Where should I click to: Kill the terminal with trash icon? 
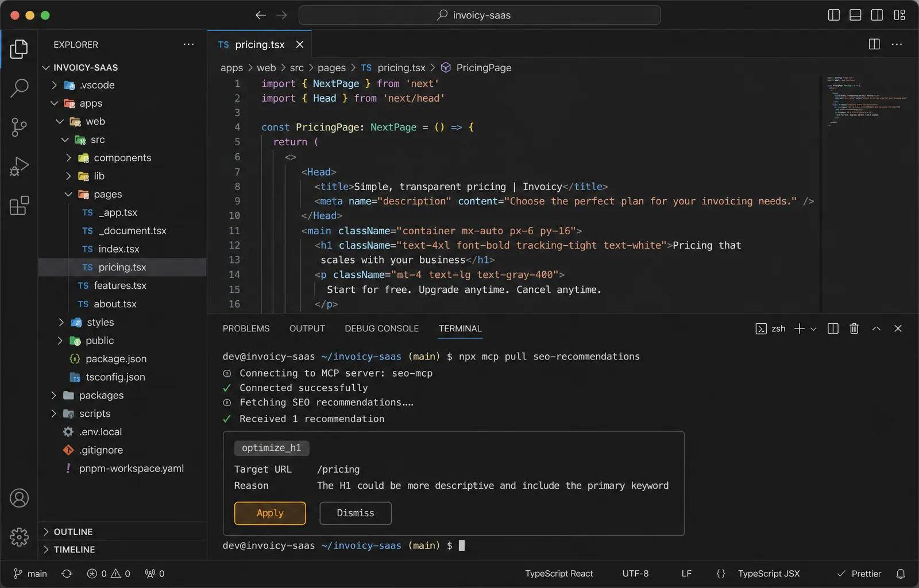(854, 328)
